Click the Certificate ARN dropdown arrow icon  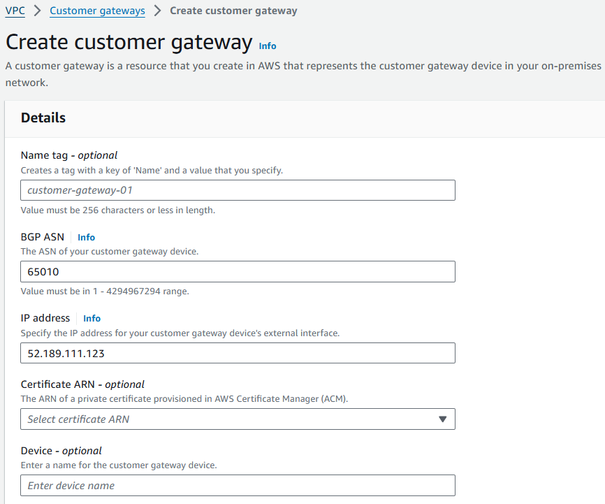coord(443,419)
